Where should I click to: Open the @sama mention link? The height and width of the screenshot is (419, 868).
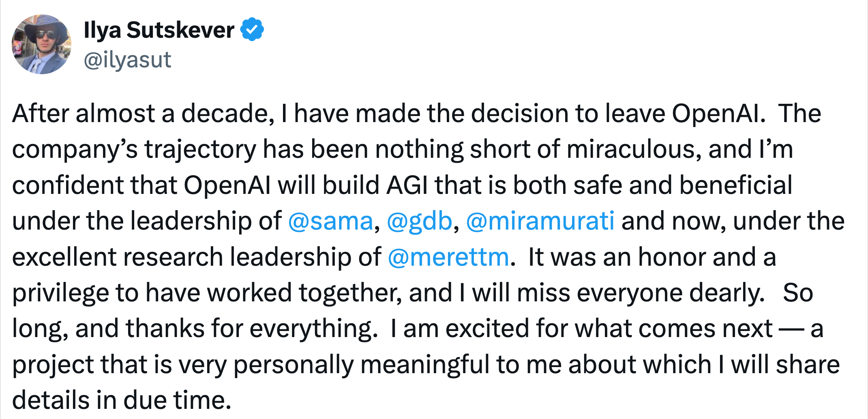(x=330, y=221)
